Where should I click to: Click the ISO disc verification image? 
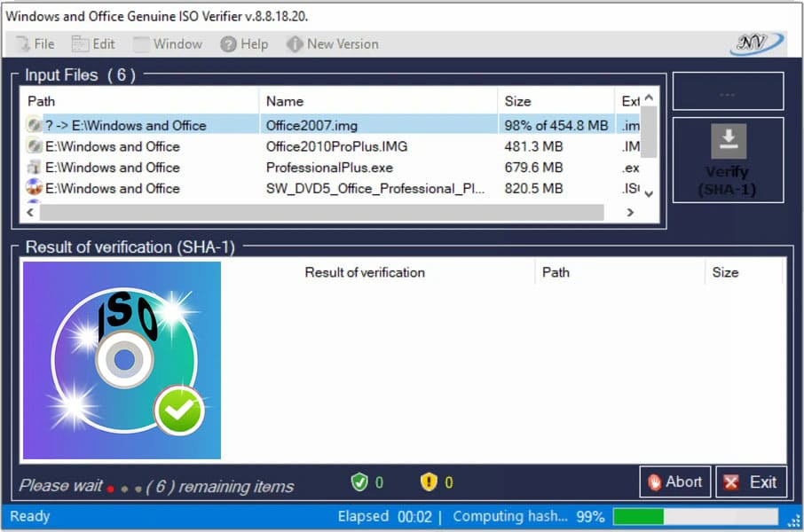[122, 360]
